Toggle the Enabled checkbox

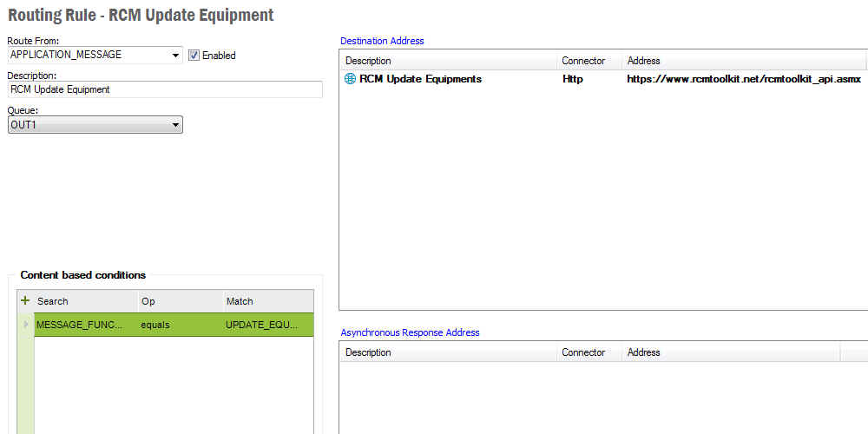click(x=194, y=55)
